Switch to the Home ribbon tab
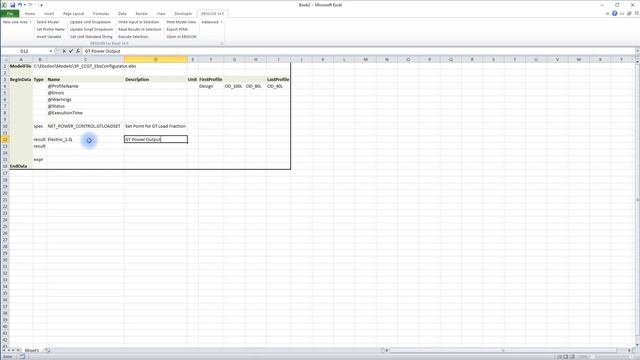 tap(30, 13)
